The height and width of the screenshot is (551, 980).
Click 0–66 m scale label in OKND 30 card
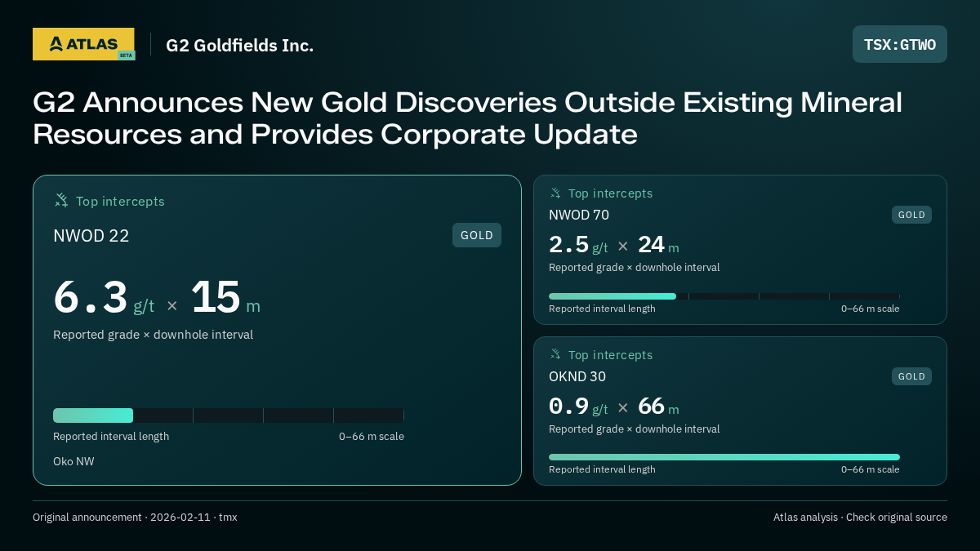tap(871, 469)
